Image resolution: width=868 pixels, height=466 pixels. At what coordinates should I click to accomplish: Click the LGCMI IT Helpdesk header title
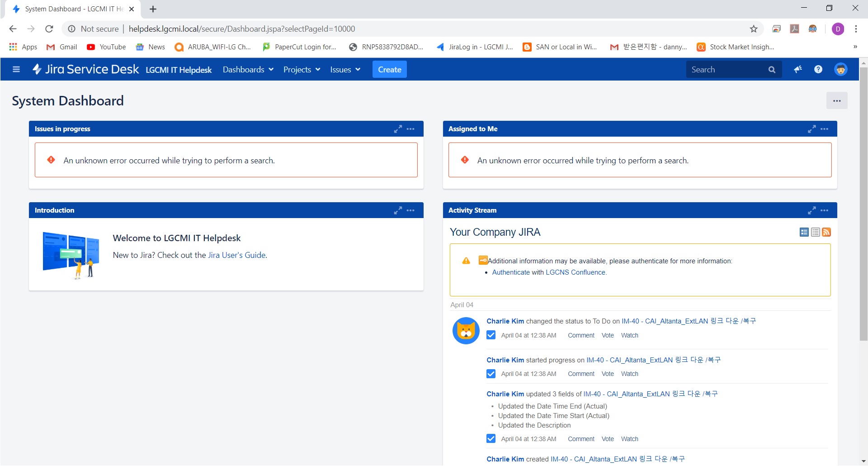pyautogui.click(x=179, y=70)
